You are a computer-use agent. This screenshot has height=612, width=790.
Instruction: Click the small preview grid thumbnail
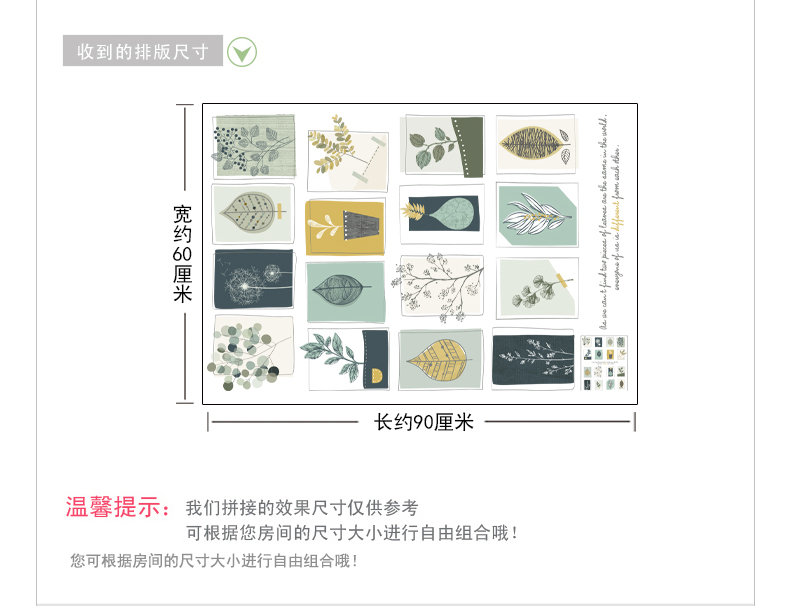(604, 363)
